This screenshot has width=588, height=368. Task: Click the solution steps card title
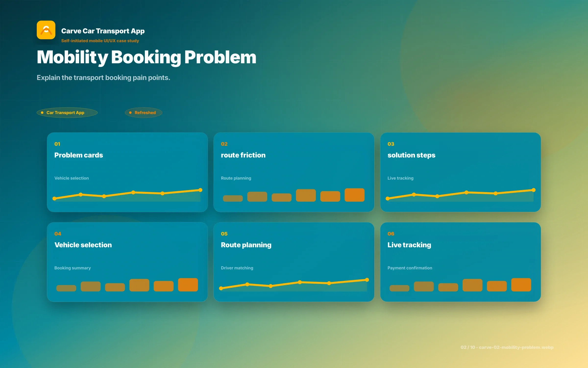pos(411,155)
